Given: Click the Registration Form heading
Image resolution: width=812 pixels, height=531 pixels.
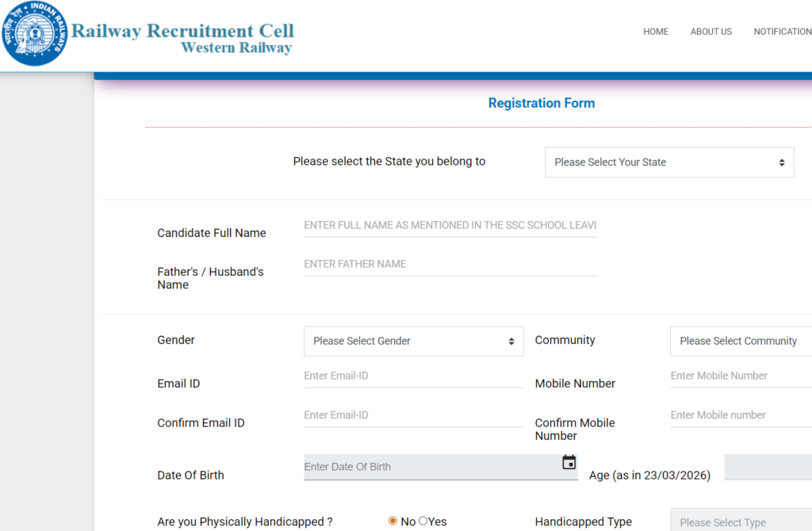Looking at the screenshot, I should click(x=542, y=103).
